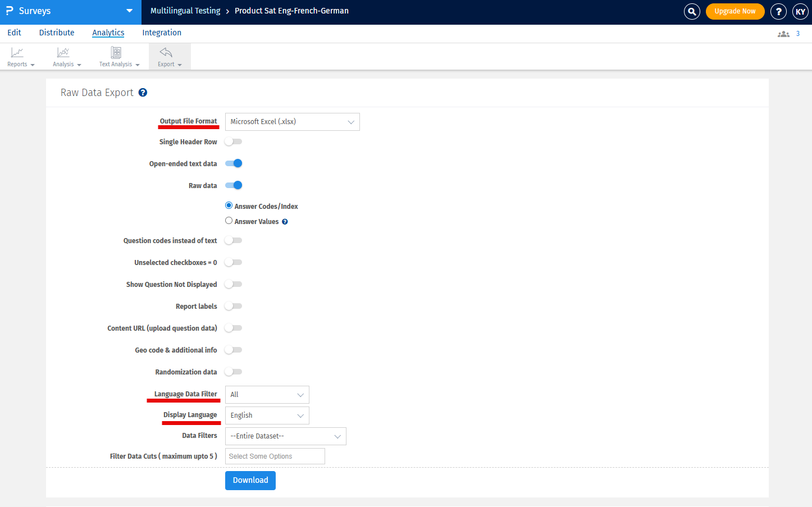Switch to the Distribute tab

[x=56, y=32]
